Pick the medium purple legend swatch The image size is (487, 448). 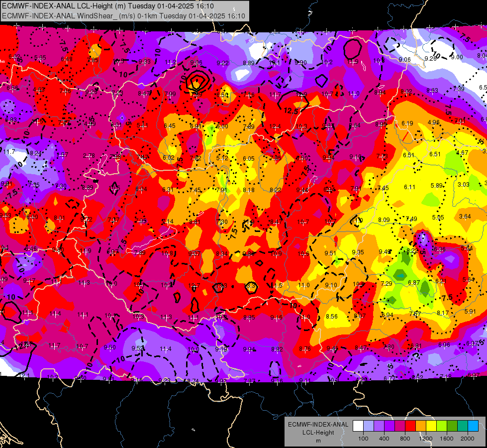click(379, 426)
